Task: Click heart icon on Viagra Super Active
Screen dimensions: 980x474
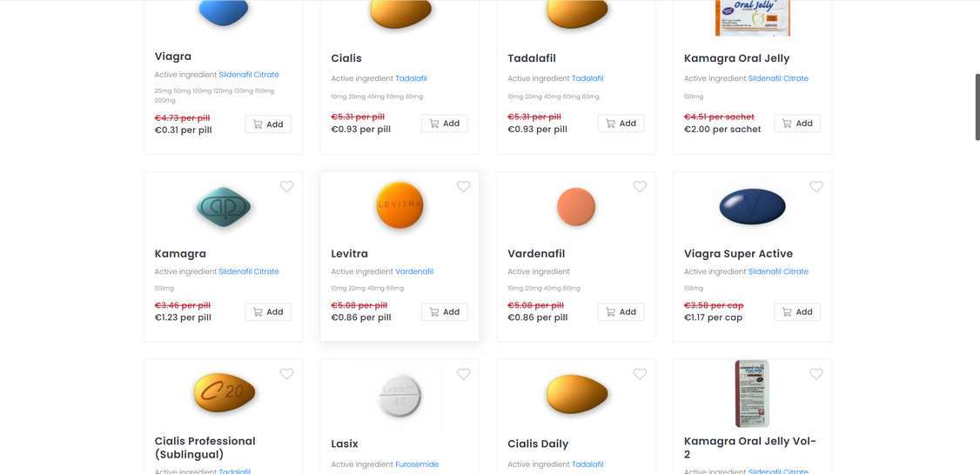Action: pyautogui.click(x=816, y=187)
